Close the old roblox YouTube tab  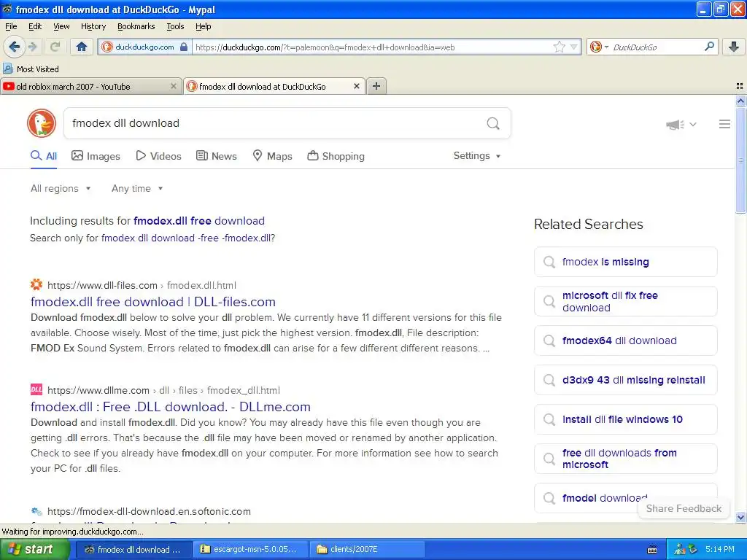[174, 86]
